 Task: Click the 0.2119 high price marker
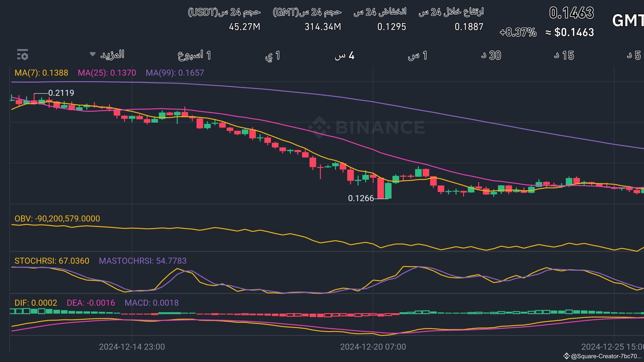pyautogui.click(x=61, y=93)
